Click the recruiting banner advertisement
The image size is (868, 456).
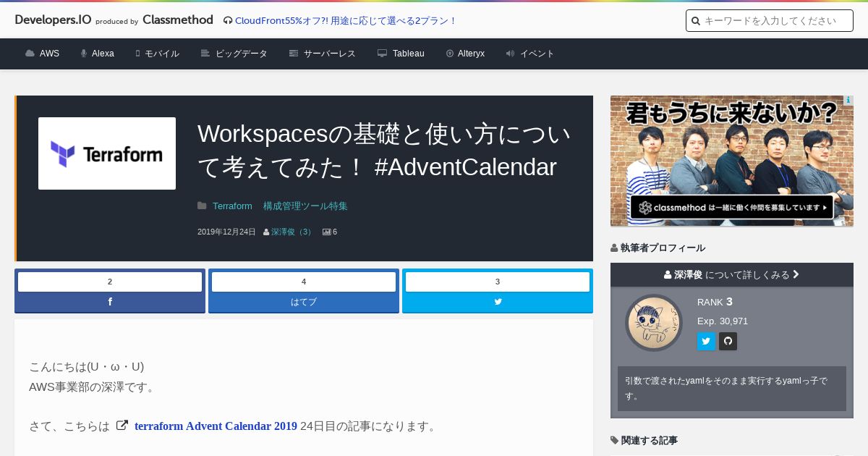click(x=732, y=161)
